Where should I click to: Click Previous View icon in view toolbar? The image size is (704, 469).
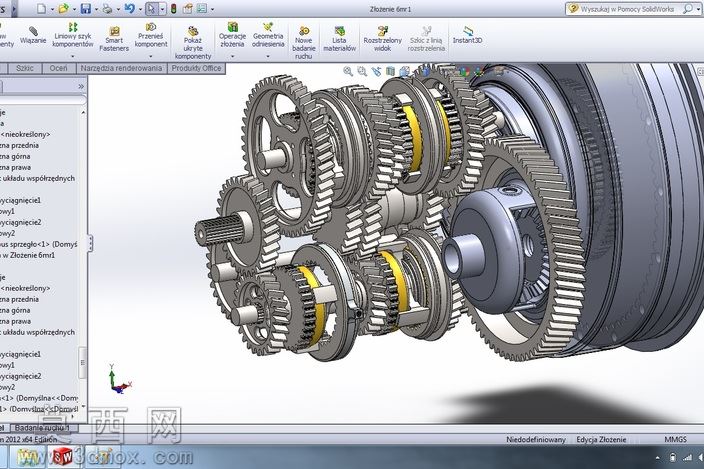[376, 71]
